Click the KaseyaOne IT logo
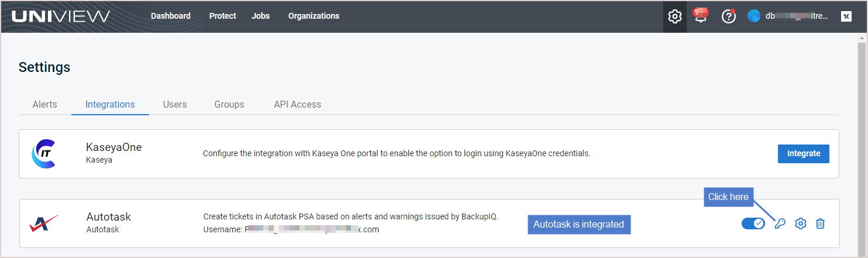Viewport: 868px width, 258px height. tap(43, 154)
